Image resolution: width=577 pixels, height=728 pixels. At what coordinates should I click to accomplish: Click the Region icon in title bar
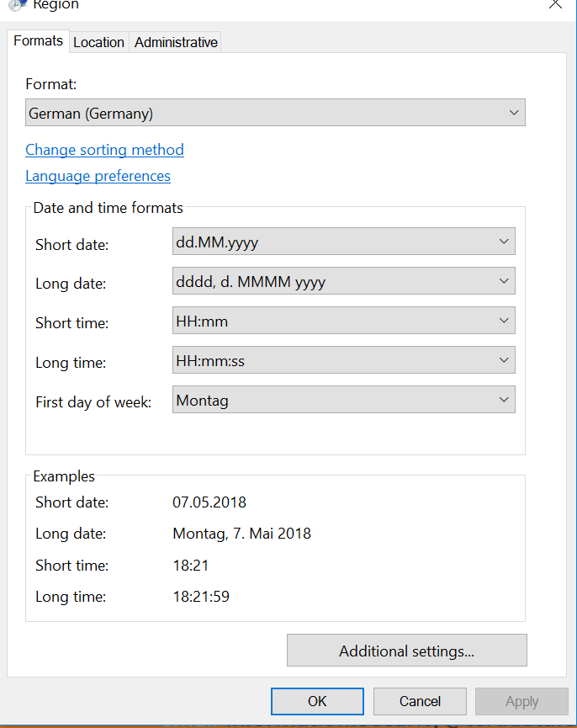coord(17,4)
